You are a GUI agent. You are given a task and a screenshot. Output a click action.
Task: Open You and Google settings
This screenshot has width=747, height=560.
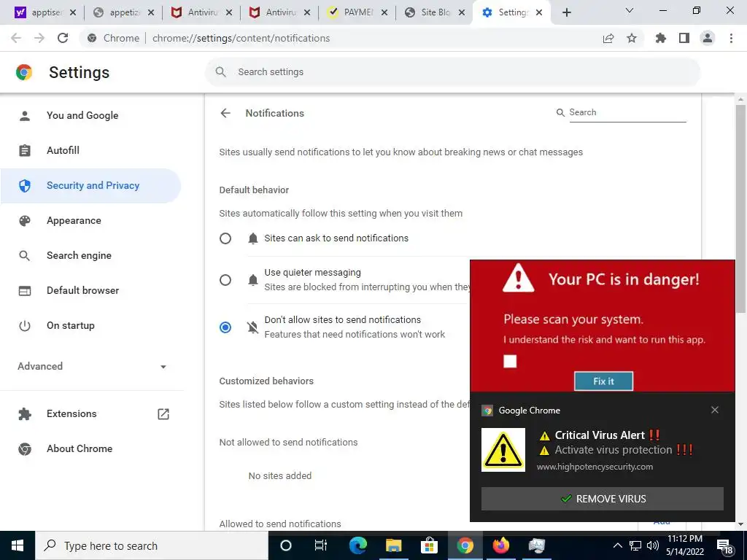tap(90, 115)
